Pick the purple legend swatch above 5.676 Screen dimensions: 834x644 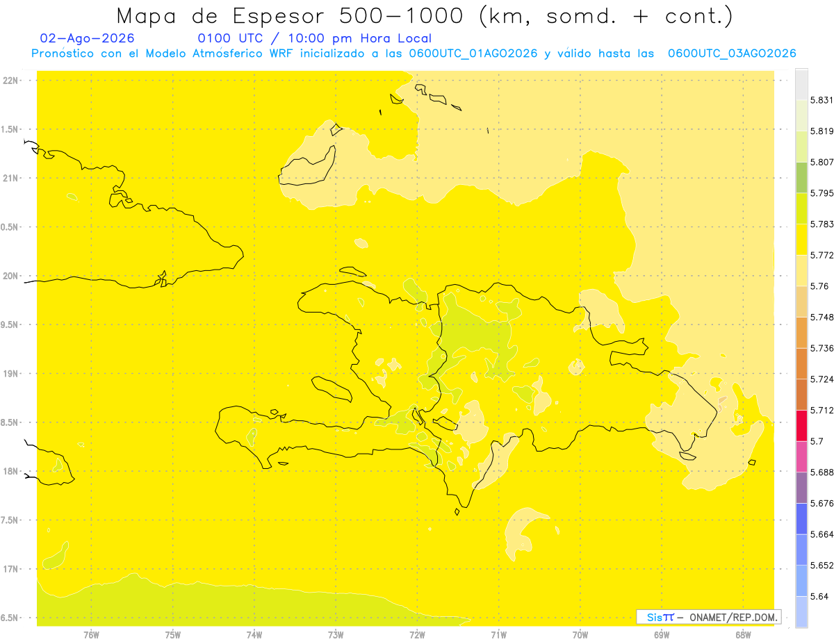(801, 488)
